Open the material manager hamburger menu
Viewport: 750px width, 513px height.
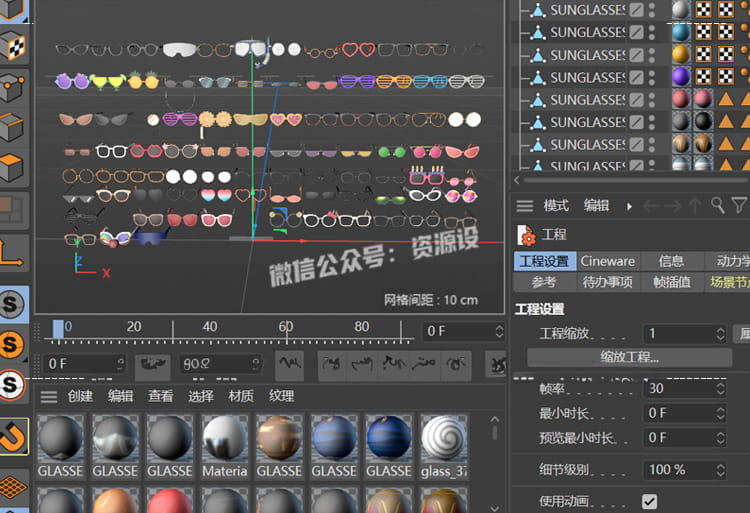(47, 396)
